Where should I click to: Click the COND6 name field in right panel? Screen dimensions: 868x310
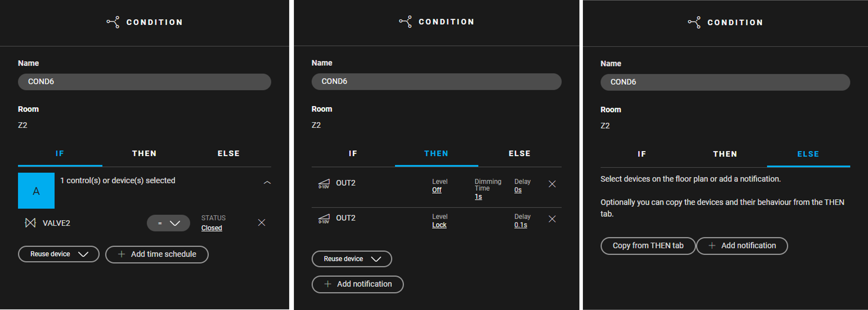pyautogui.click(x=725, y=82)
